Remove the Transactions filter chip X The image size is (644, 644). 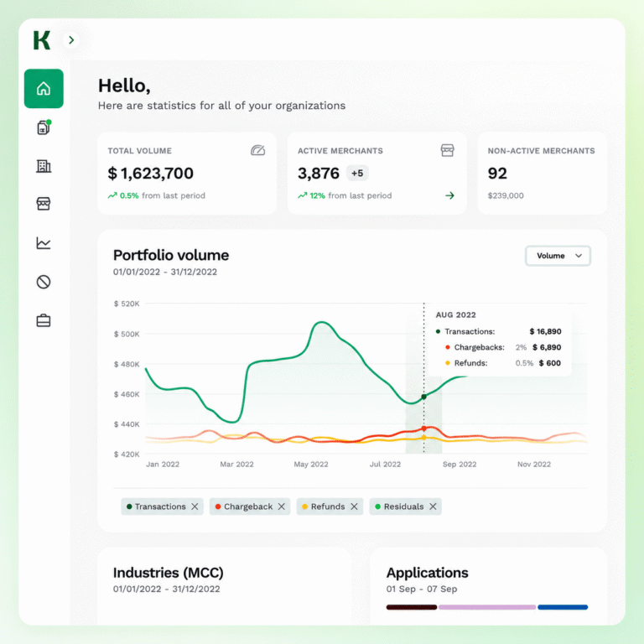[195, 506]
